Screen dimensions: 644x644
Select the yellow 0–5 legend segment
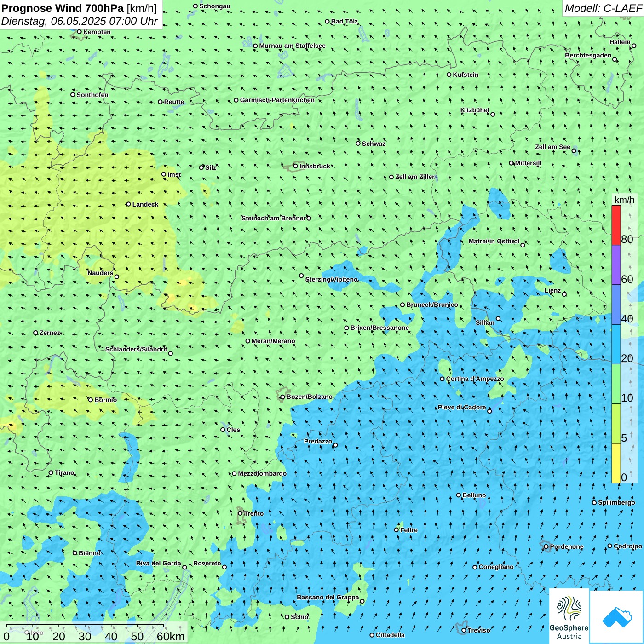[x=616, y=463]
